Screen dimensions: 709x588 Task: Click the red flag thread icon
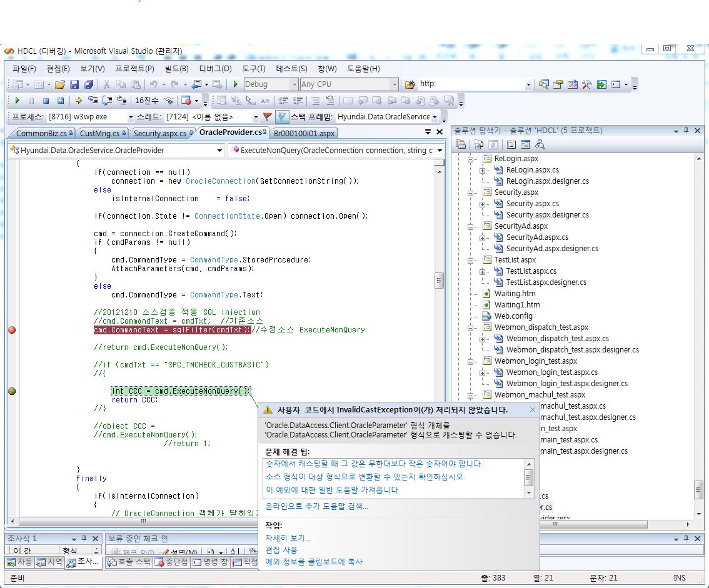pos(267,117)
